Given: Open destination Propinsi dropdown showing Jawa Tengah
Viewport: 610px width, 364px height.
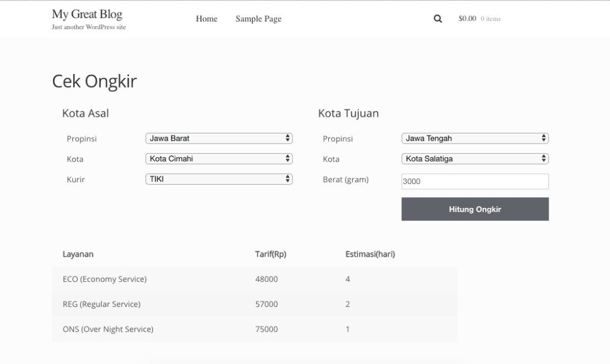Looking at the screenshot, I should pos(475,138).
